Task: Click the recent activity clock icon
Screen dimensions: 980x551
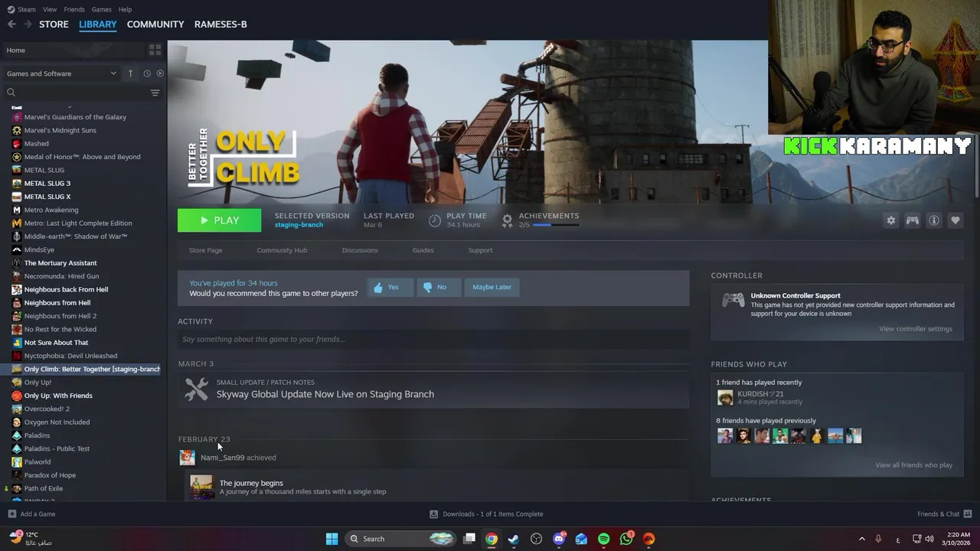Action: [147, 73]
